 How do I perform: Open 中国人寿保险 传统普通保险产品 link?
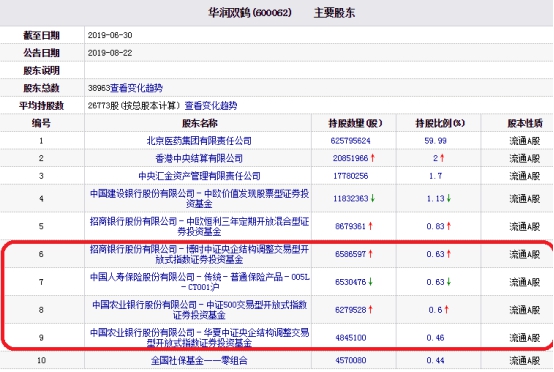(x=199, y=282)
